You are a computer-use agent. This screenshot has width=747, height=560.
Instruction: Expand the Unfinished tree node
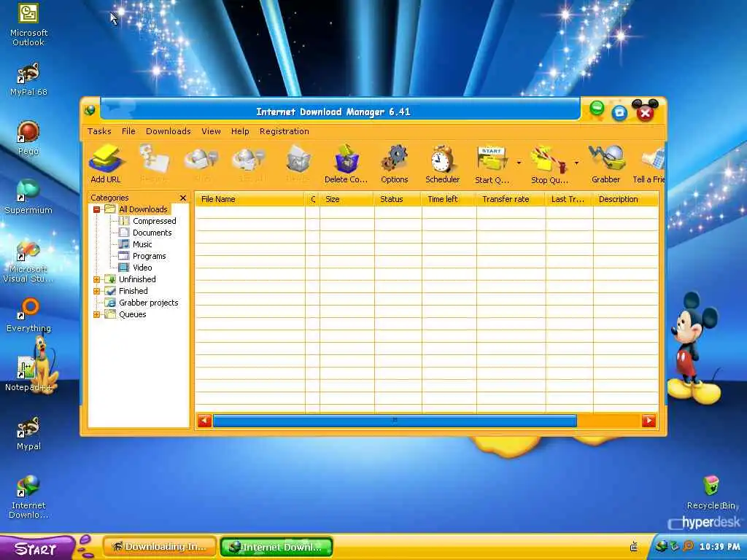tap(96, 279)
